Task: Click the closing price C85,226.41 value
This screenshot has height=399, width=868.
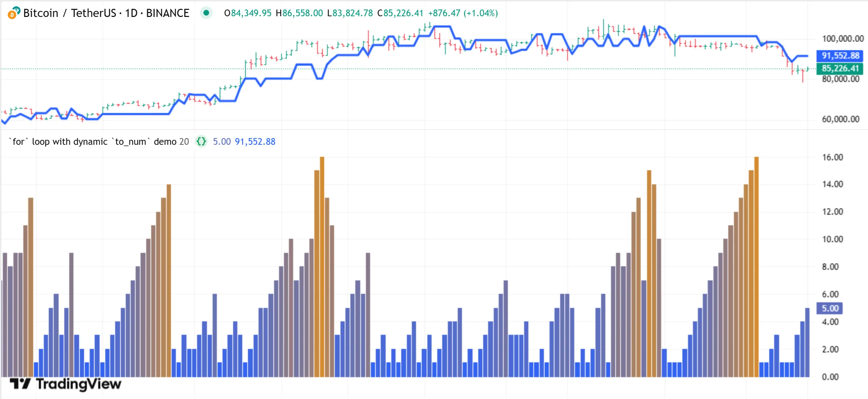Action: pyautogui.click(x=400, y=13)
